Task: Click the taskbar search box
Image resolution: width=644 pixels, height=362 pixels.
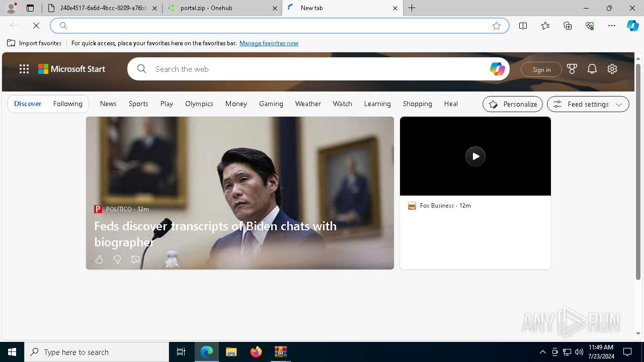Action: pyautogui.click(x=97, y=352)
